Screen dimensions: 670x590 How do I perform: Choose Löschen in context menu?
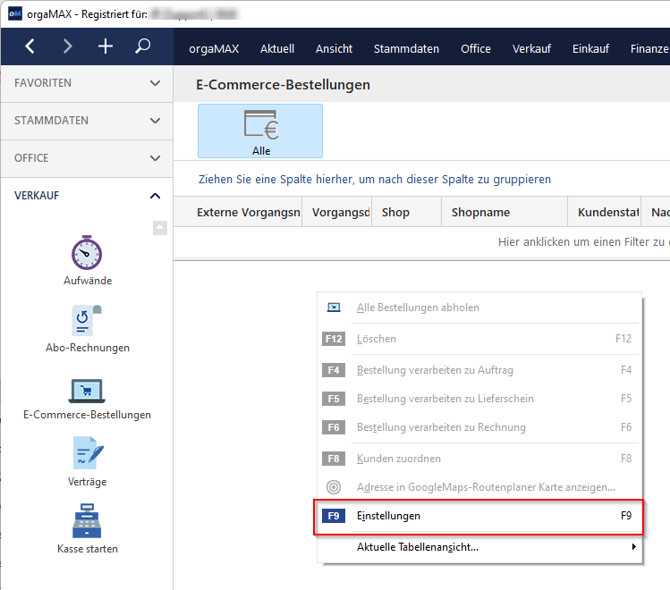(479, 339)
